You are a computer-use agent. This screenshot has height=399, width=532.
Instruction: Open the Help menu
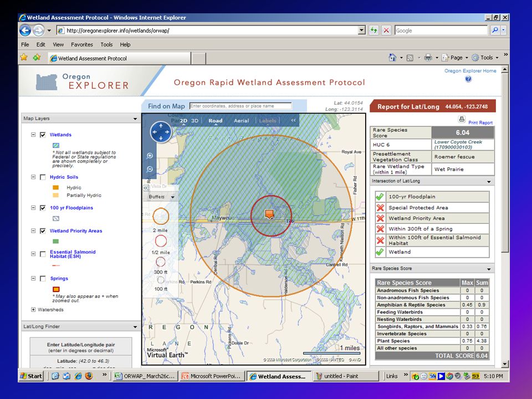(125, 44)
